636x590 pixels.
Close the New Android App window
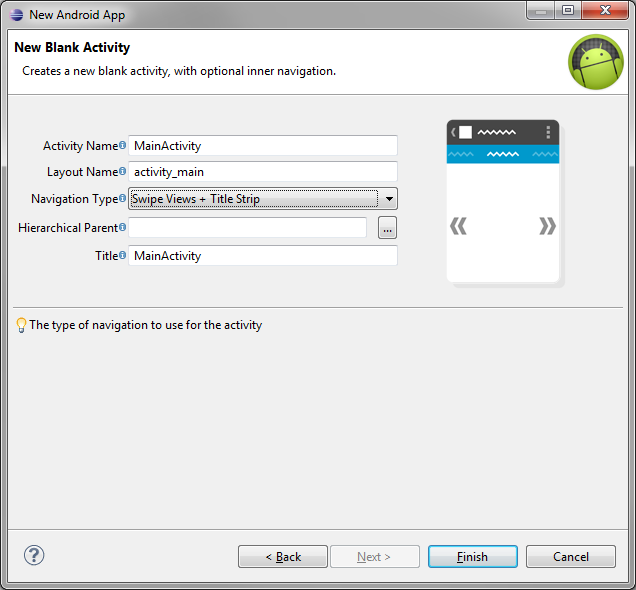pyautogui.click(x=605, y=11)
